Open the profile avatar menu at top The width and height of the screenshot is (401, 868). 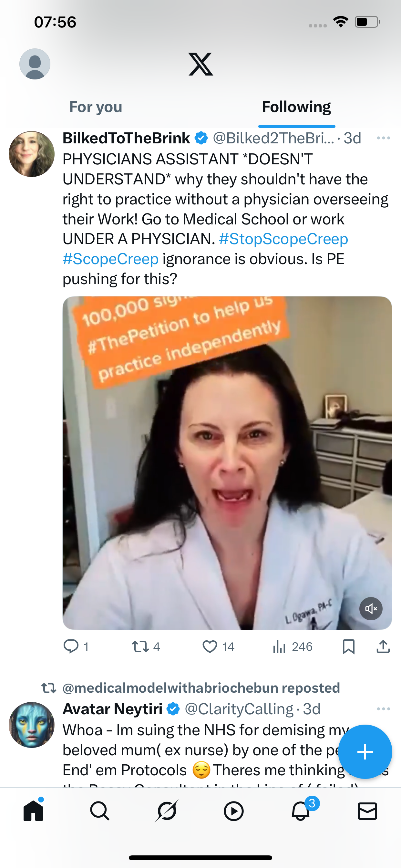(35, 64)
